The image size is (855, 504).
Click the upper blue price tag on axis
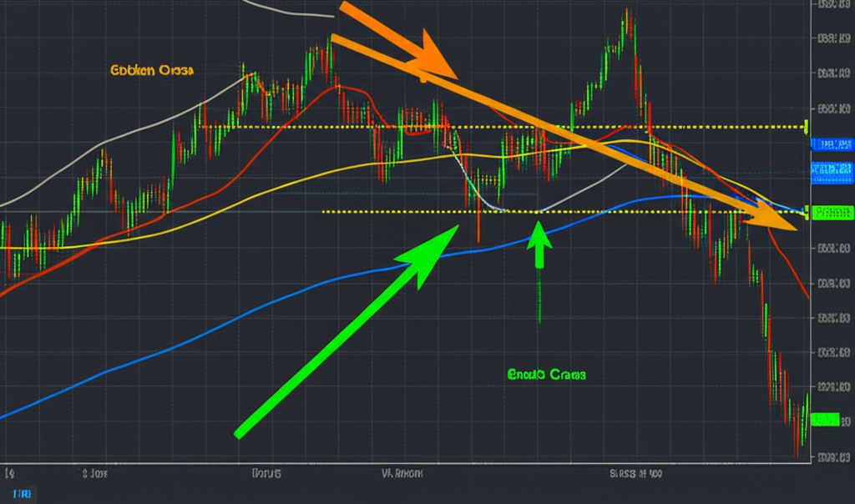pos(832,144)
